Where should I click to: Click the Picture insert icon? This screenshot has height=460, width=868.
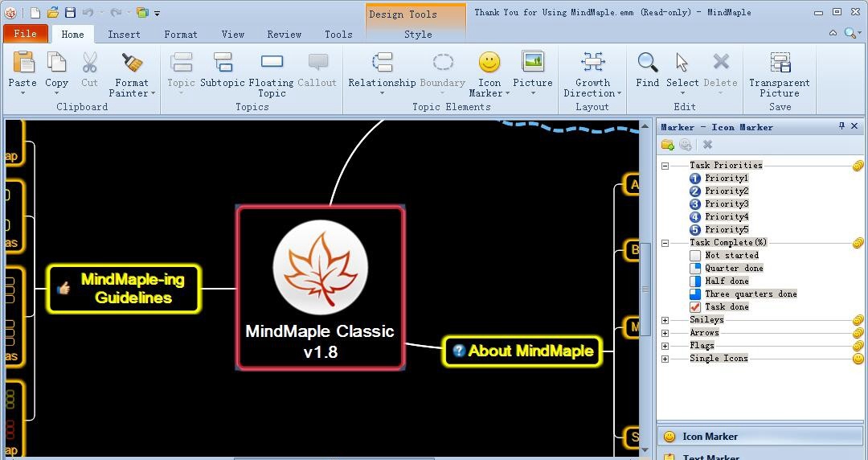pyautogui.click(x=533, y=61)
